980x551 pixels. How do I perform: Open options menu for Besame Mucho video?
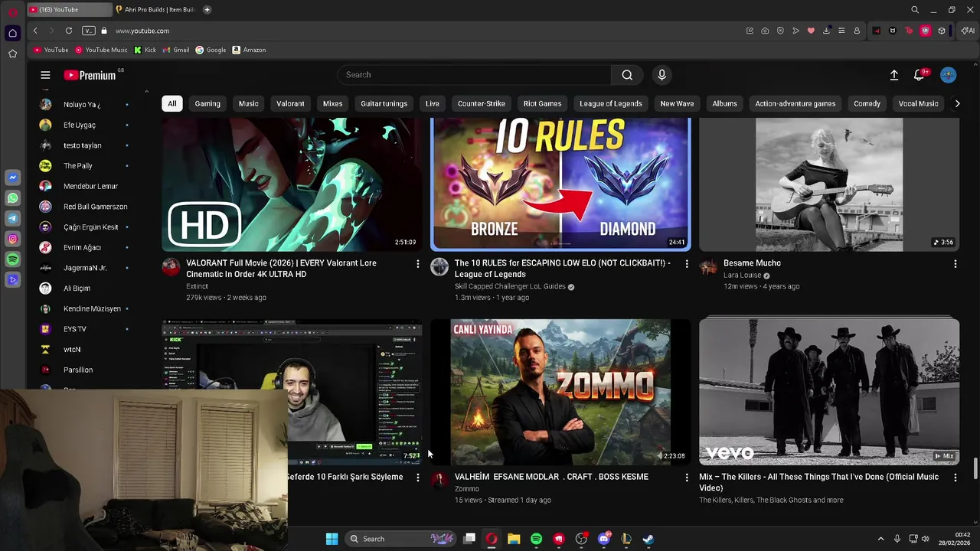(x=955, y=263)
